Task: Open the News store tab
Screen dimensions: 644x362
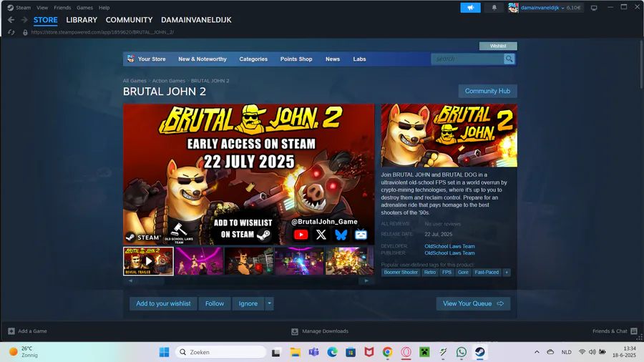Action: coord(333,59)
